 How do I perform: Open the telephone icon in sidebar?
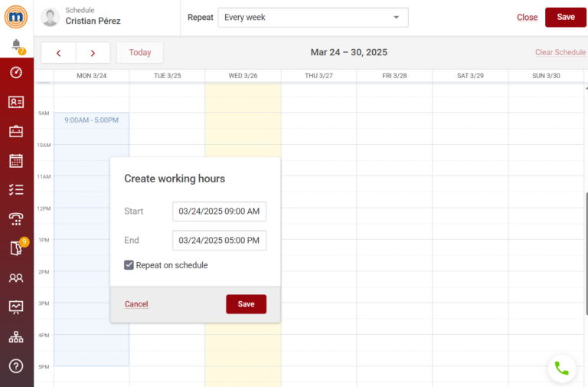[x=16, y=219]
